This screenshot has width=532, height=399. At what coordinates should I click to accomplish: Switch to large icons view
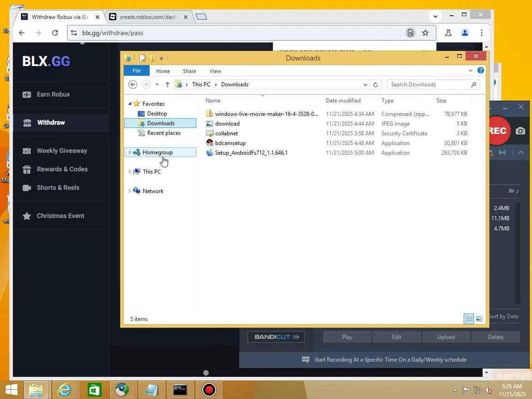pyautogui.click(x=479, y=319)
